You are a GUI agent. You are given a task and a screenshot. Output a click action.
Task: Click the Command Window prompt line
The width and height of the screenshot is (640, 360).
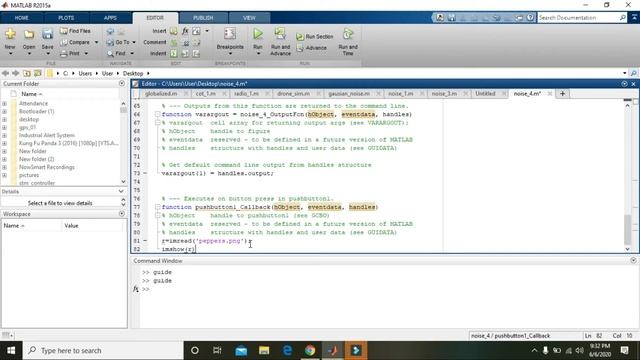pos(385,289)
